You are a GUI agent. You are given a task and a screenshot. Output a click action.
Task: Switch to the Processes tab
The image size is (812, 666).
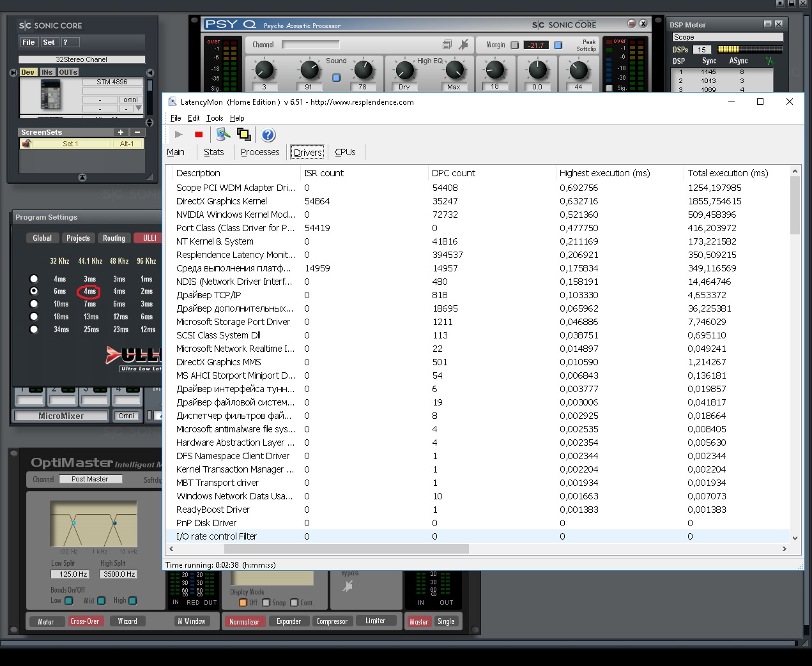(260, 152)
